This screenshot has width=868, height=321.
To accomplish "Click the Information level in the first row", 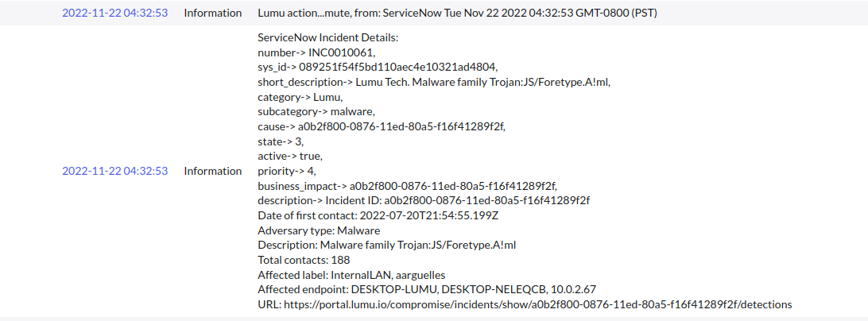I will pos(213,13).
